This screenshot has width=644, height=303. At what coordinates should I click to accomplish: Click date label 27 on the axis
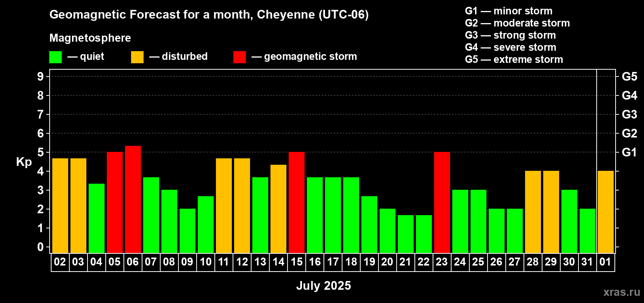pyautogui.click(x=514, y=262)
